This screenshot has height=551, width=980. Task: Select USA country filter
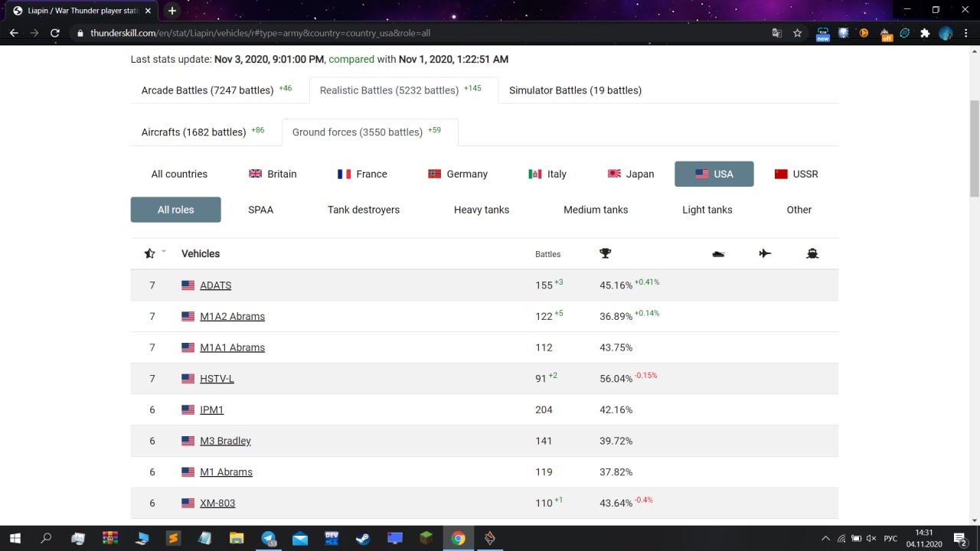tap(714, 174)
